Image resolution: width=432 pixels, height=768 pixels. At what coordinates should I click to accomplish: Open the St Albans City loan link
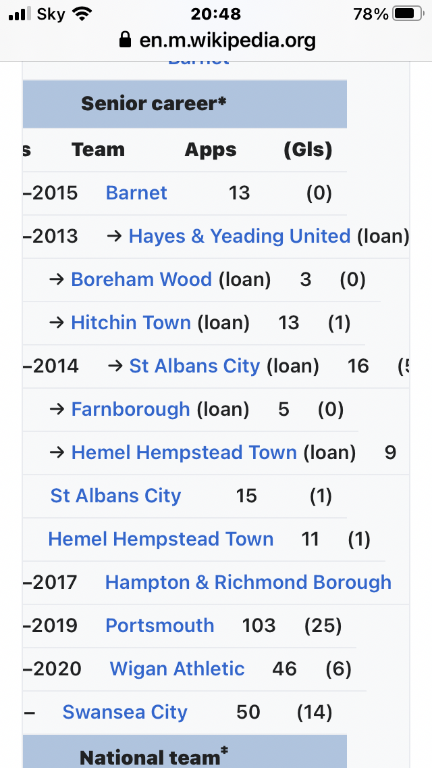[194, 365]
